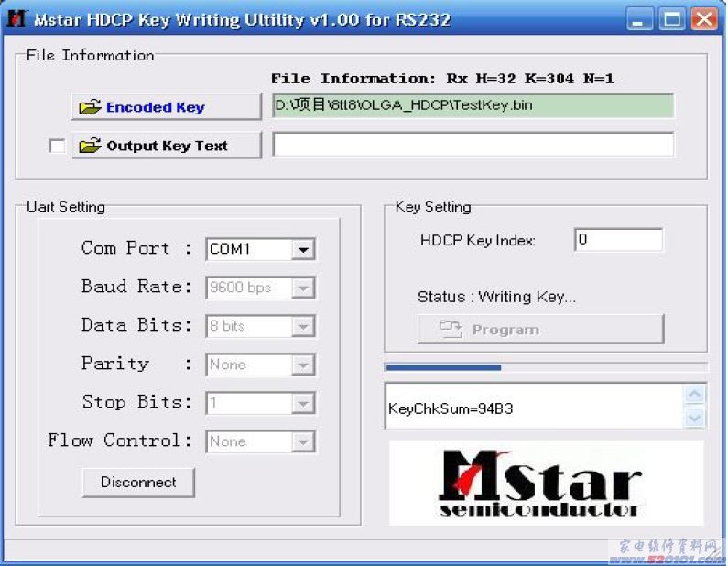The image size is (728, 566).
Task: Click the empty Output Key Text path field
Action: click(x=473, y=145)
